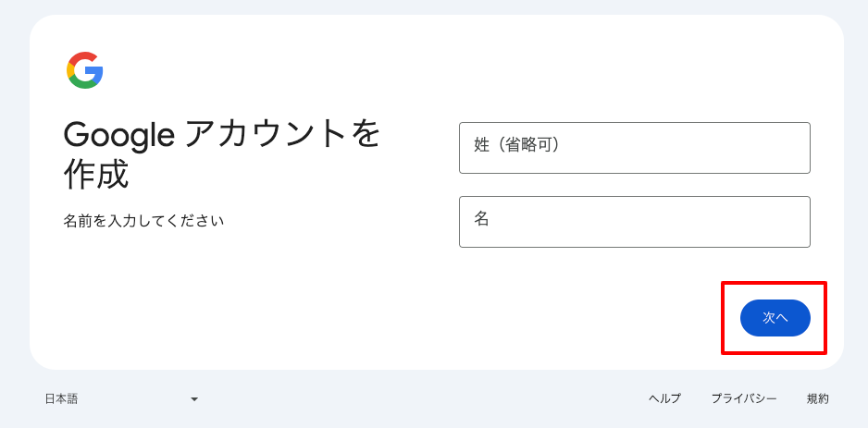Viewport: 868px width, 428px height.
Task: Click the 次へ button
Action: [x=775, y=318]
